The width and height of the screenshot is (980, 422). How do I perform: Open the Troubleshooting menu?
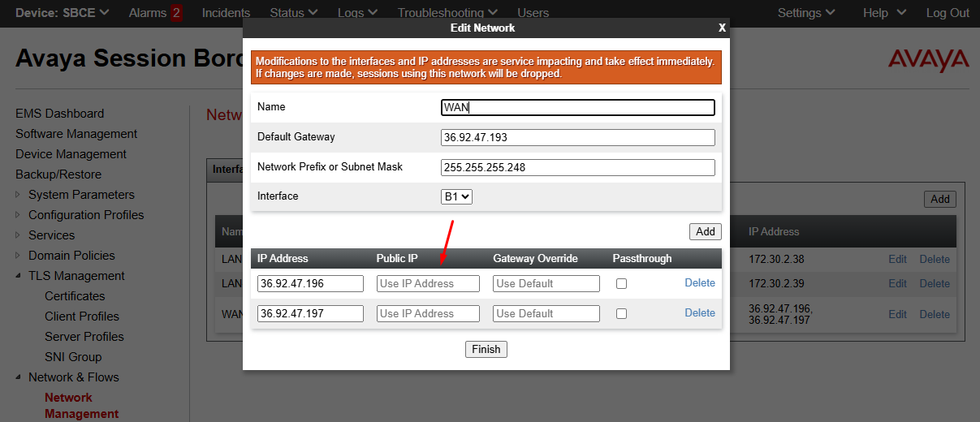(x=446, y=13)
